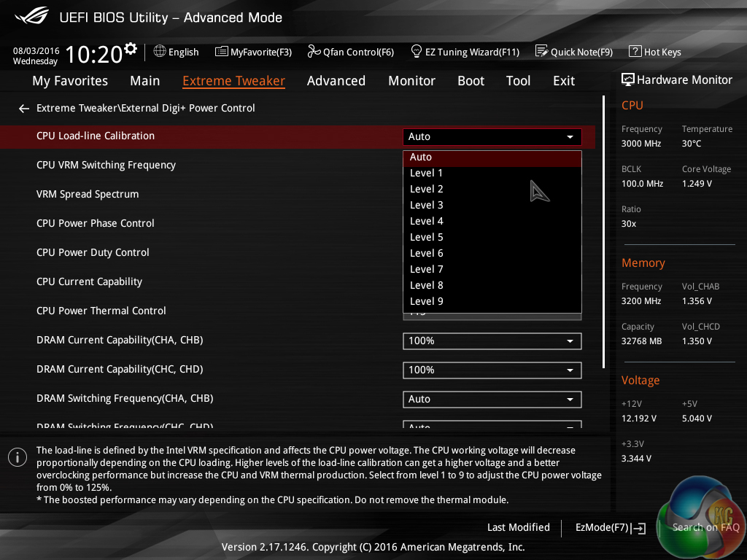Select Level 6 load-line option
The height and width of the screenshot is (560, 747).
tap(492, 253)
